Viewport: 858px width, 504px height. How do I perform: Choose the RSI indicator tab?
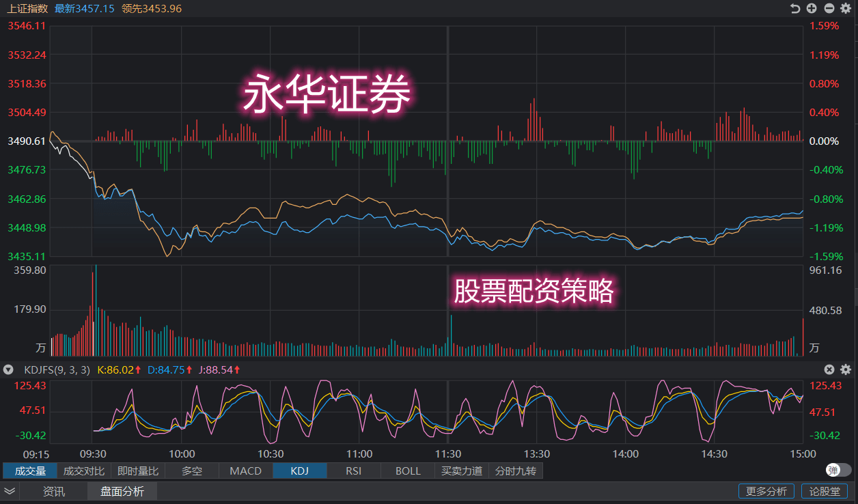tap(353, 471)
